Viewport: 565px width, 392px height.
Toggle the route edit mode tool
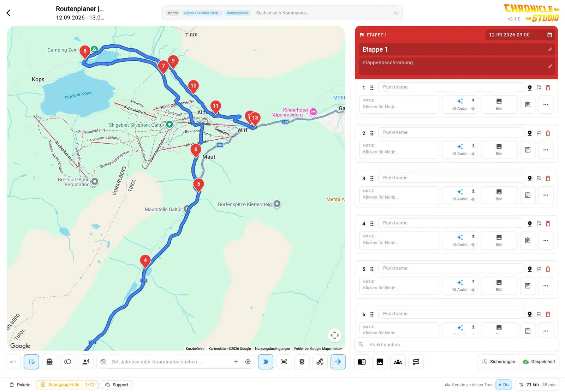coord(31,362)
